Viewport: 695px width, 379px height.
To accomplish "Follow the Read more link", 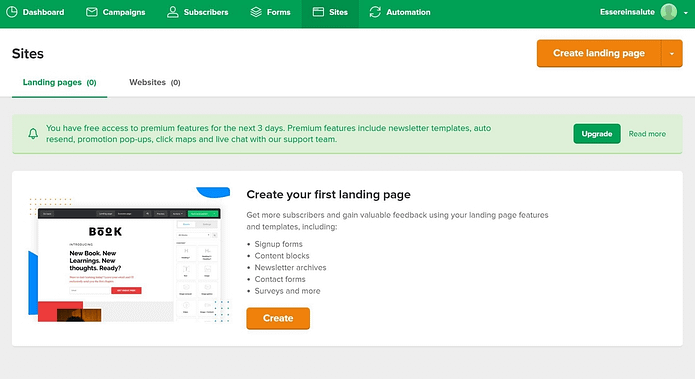I will click(647, 134).
